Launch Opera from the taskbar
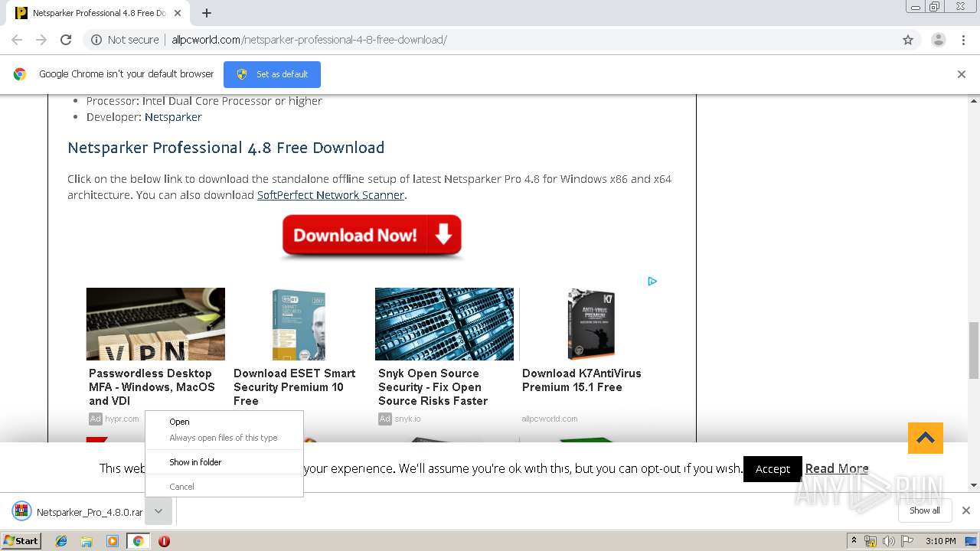This screenshot has height=551, width=980. [164, 541]
